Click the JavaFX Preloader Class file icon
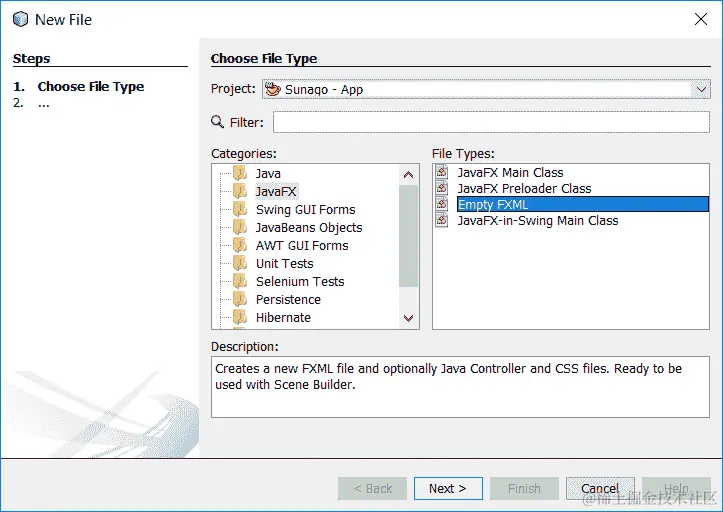The width and height of the screenshot is (723, 512). tap(442, 188)
